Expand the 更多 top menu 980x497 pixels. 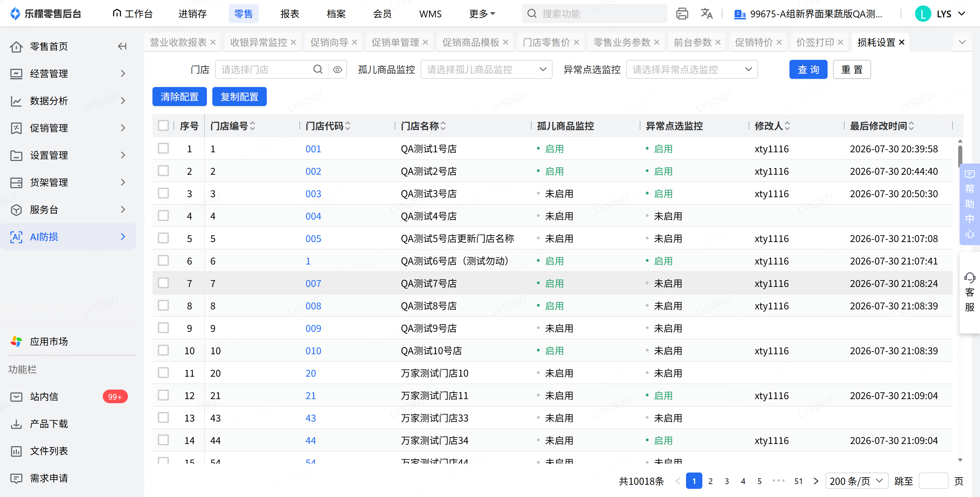(x=482, y=14)
